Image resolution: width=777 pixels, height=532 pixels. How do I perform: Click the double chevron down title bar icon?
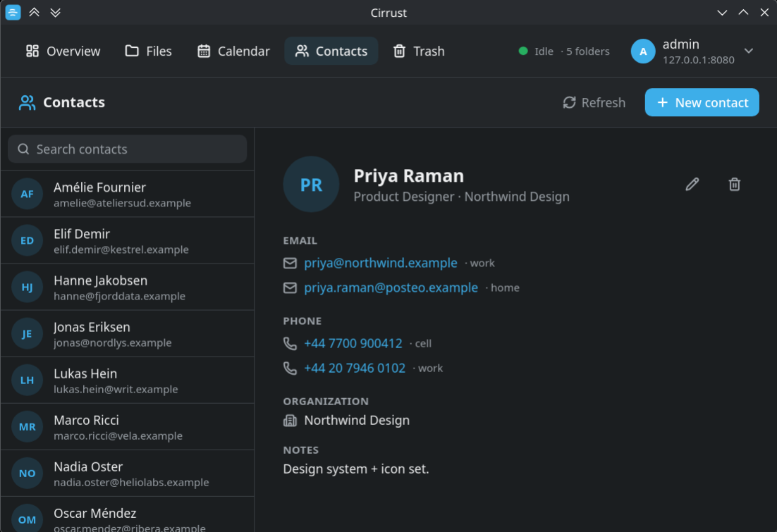coord(56,13)
